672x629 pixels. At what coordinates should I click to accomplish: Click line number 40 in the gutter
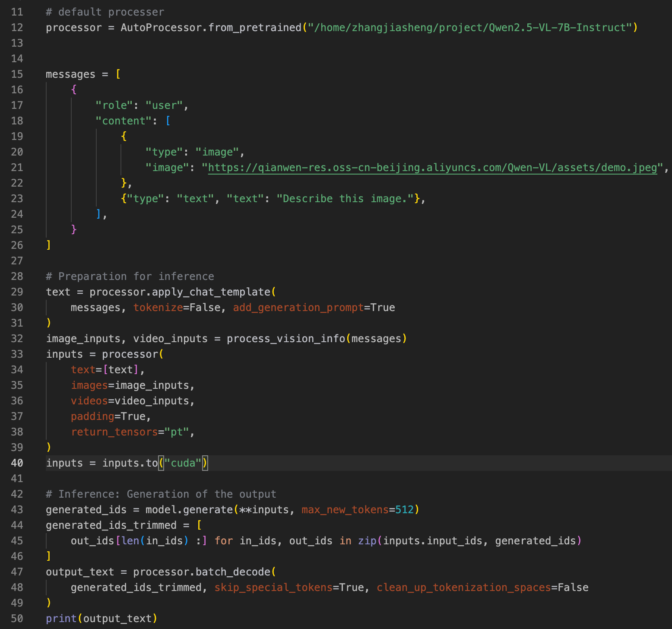17,463
